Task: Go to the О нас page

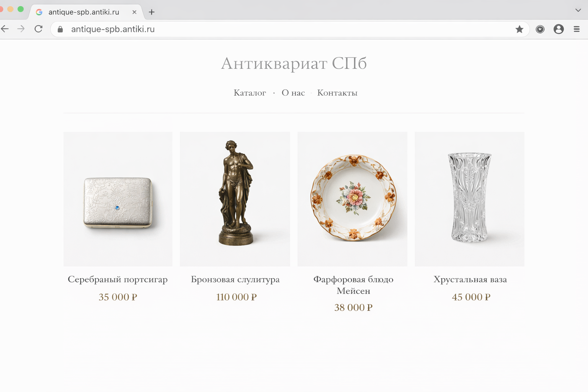Action: click(x=293, y=93)
